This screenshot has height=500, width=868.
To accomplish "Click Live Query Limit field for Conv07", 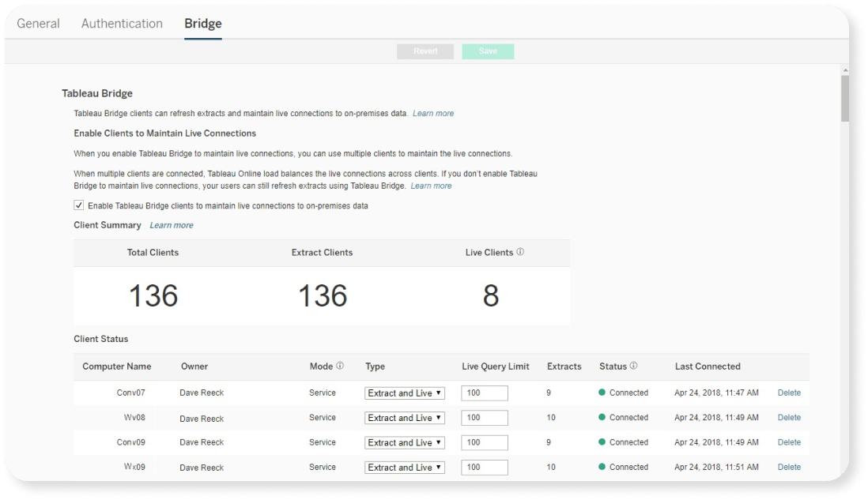I will tap(484, 393).
